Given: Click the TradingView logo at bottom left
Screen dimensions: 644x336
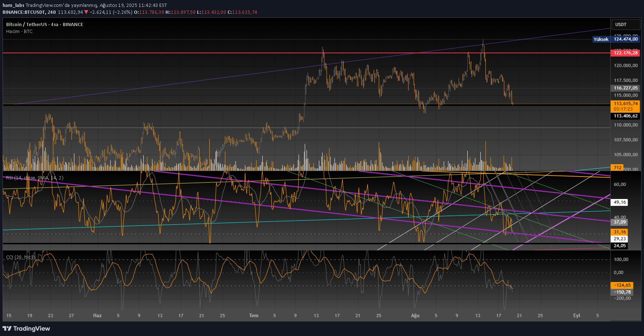Looking at the screenshot, I should pos(26,328).
